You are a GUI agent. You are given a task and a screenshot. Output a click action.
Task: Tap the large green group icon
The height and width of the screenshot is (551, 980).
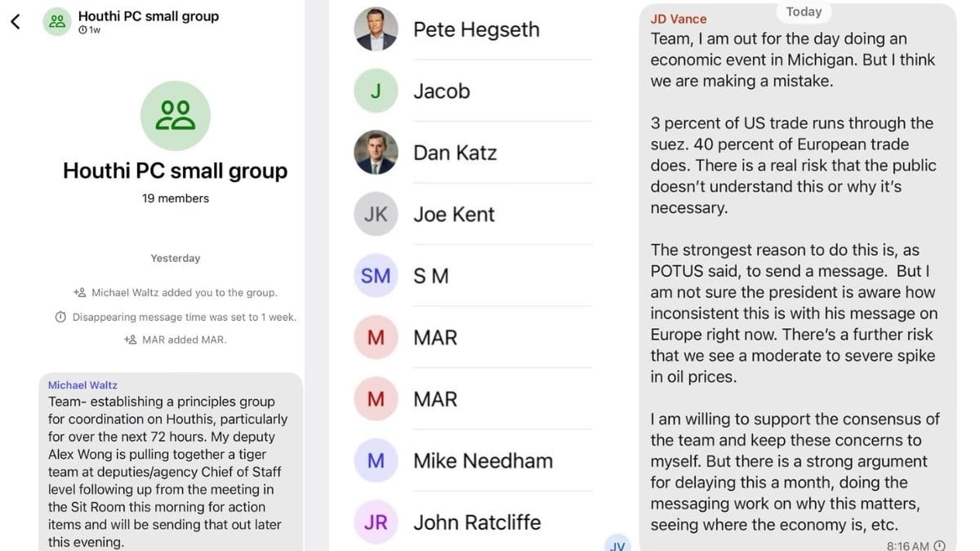(x=175, y=116)
